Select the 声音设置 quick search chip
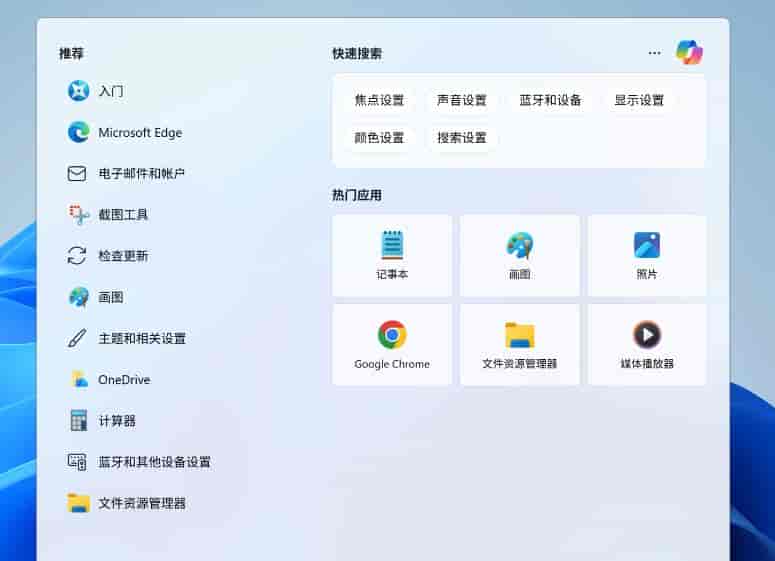The width and height of the screenshot is (775, 561). click(x=462, y=100)
